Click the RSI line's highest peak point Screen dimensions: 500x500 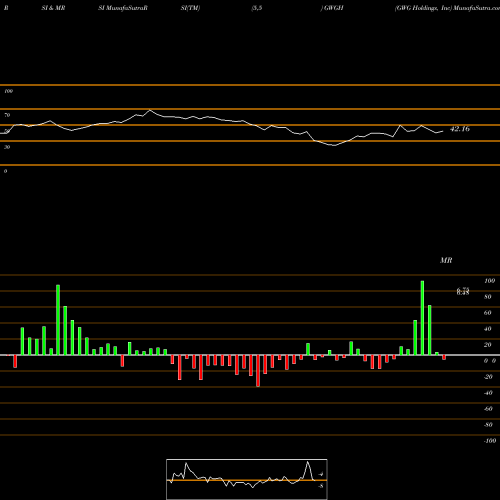tap(150, 110)
